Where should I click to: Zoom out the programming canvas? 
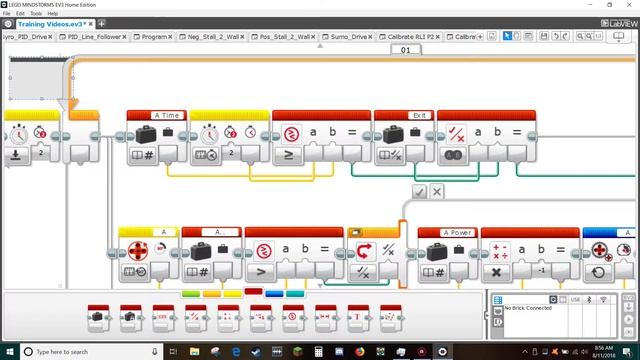point(580,36)
